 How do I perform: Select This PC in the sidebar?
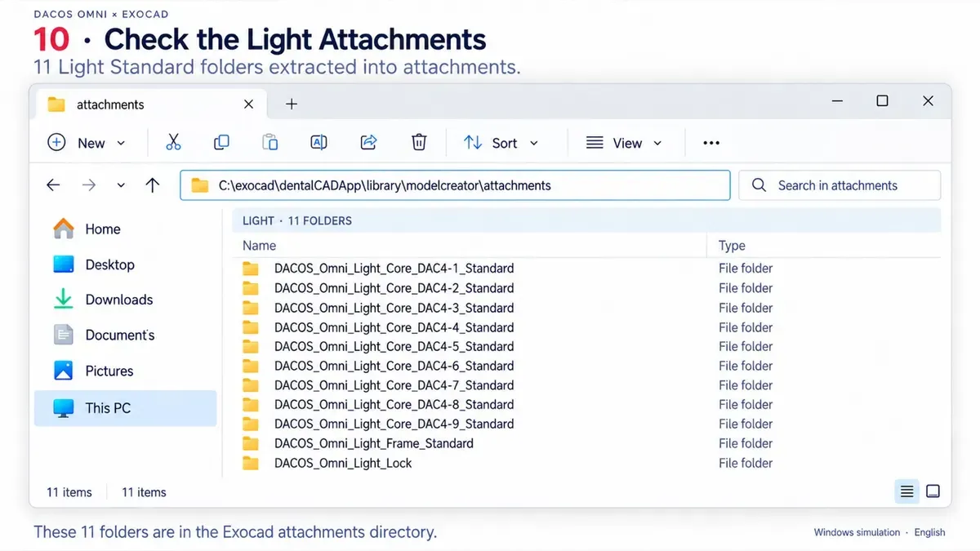(x=125, y=408)
